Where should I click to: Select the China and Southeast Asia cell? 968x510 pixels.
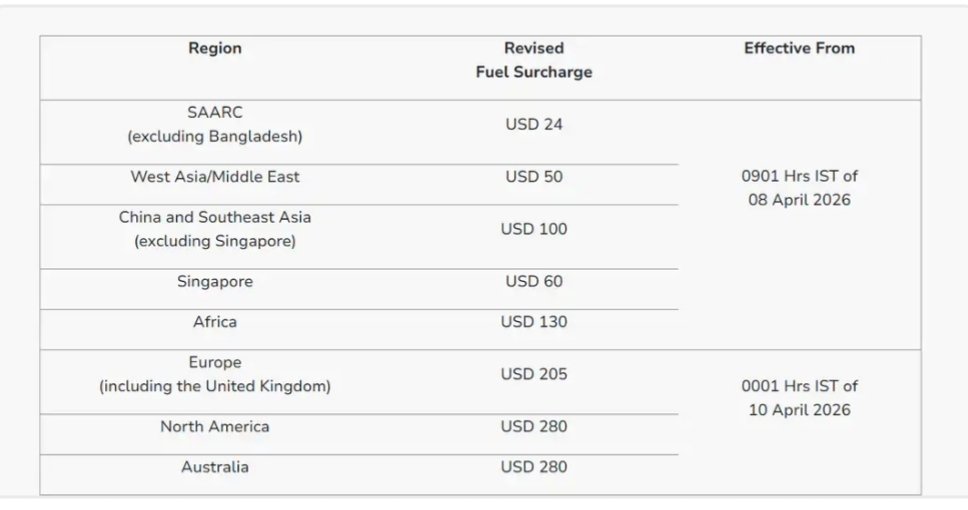215,229
